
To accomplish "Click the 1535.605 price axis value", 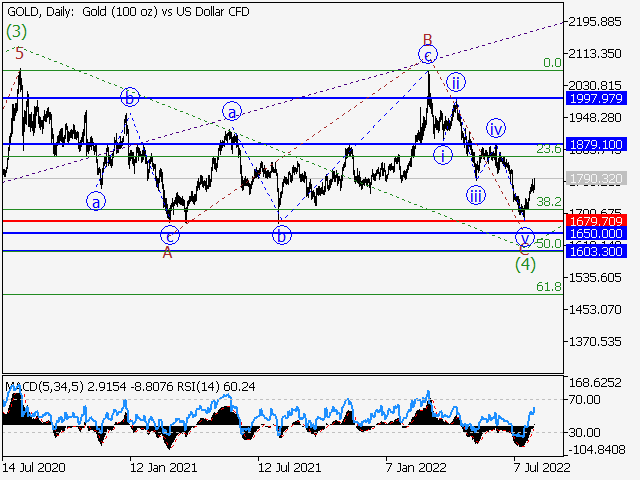I will 595,278.
